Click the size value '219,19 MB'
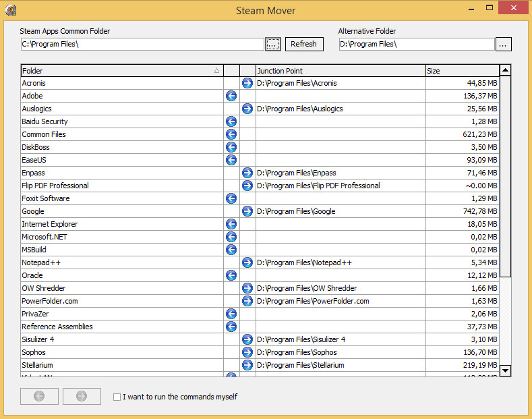Image resolution: width=532 pixels, height=419 pixels. pyautogui.click(x=480, y=365)
